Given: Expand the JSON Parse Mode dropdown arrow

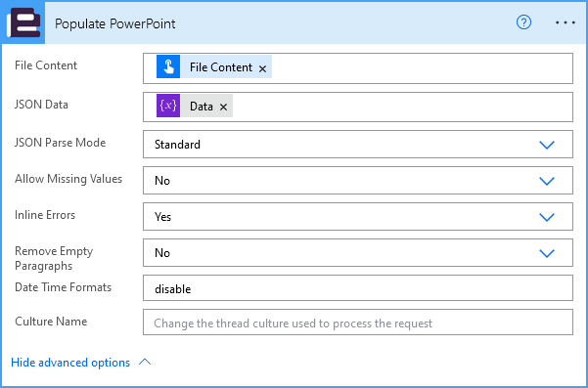Looking at the screenshot, I should click(x=547, y=145).
